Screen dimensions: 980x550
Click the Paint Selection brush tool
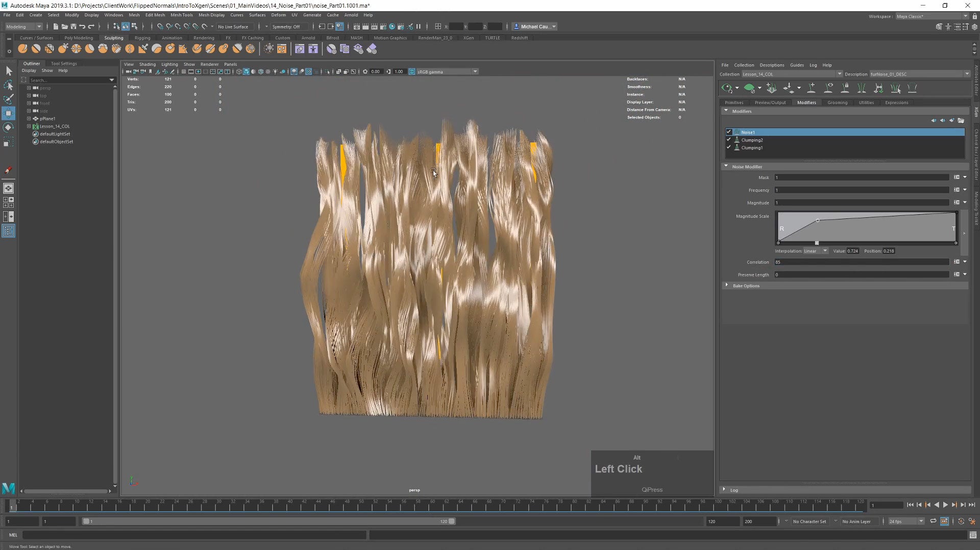pos(9,98)
